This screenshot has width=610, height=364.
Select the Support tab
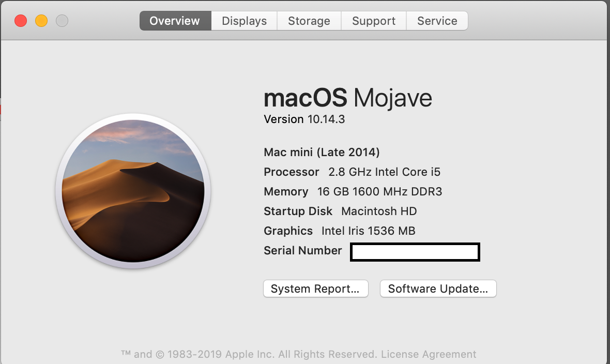coord(373,21)
